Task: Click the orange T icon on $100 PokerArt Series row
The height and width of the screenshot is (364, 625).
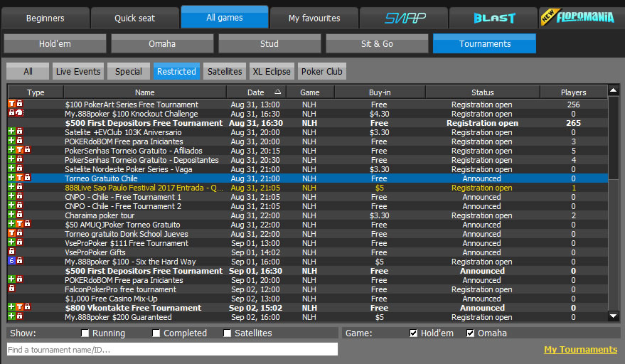Action: coord(11,105)
